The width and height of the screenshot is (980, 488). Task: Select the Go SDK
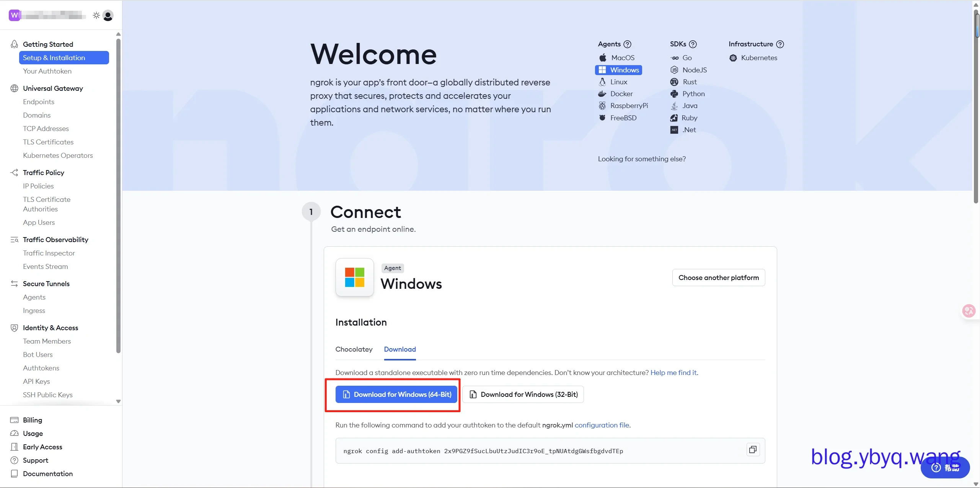[681, 57]
